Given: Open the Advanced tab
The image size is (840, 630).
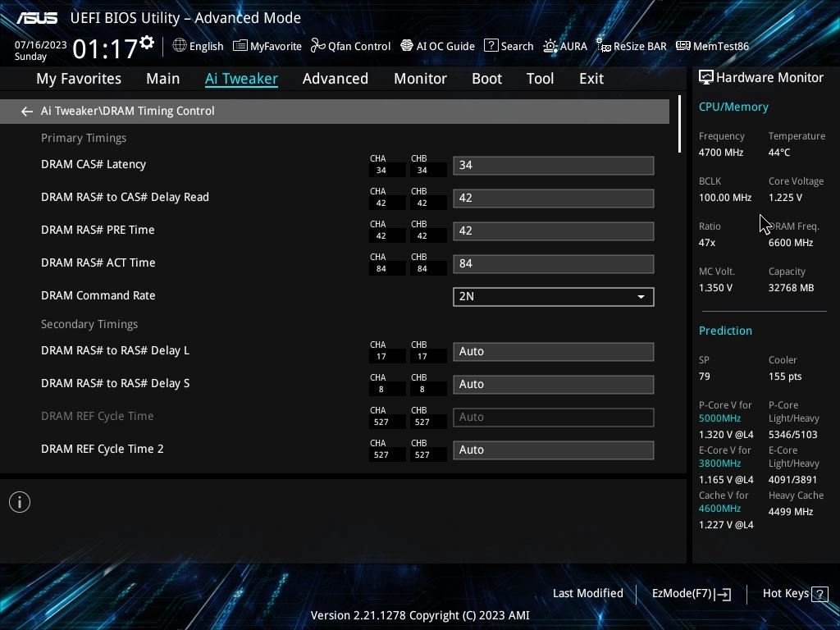Looking at the screenshot, I should point(336,79).
